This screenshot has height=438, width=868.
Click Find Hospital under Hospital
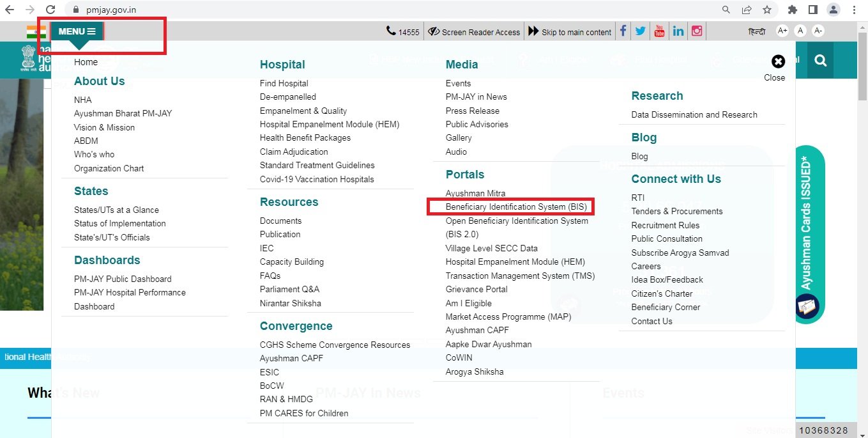pos(284,83)
